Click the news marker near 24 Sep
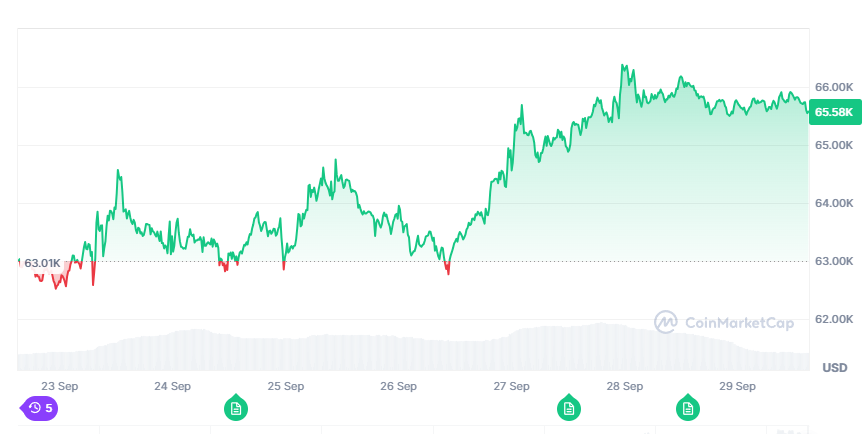 pyautogui.click(x=236, y=408)
